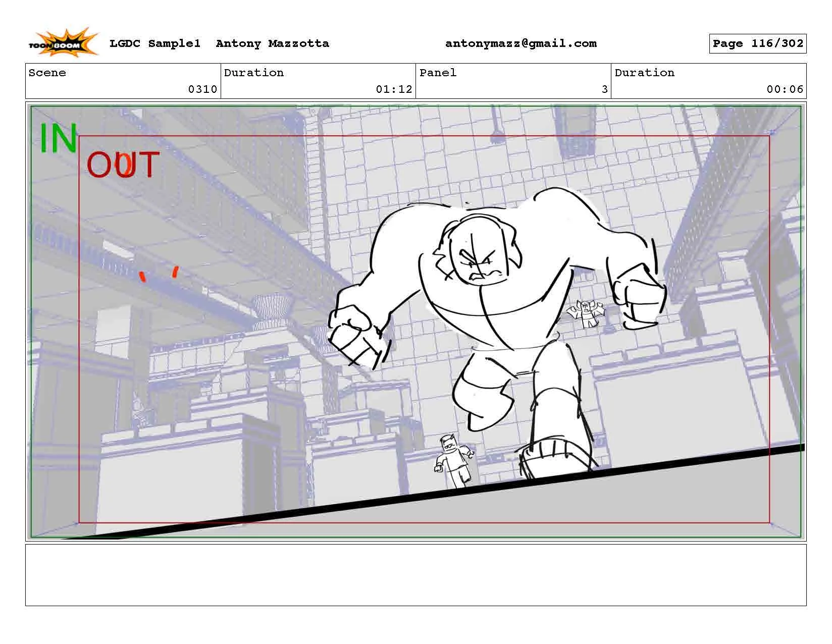
Task: Click the 'Panel' header label
Action: point(438,73)
